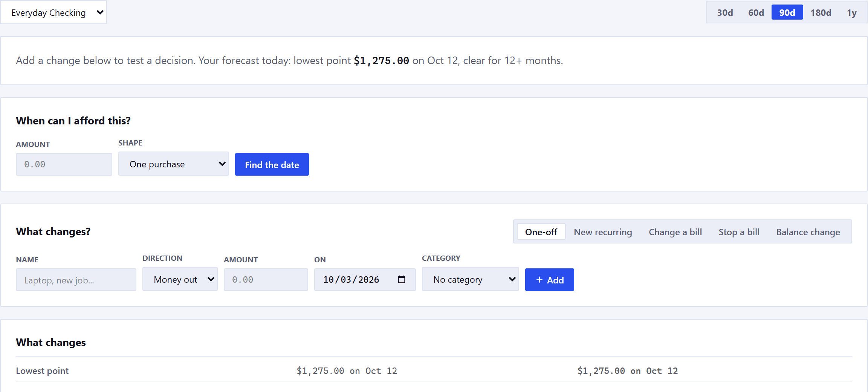The width and height of the screenshot is (868, 392).
Task: Go to the Stop a bill tab
Action: pos(739,232)
